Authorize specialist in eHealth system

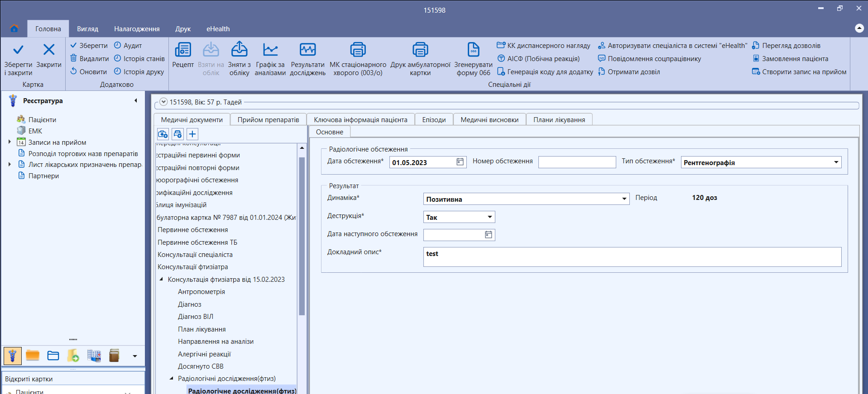pyautogui.click(x=672, y=45)
